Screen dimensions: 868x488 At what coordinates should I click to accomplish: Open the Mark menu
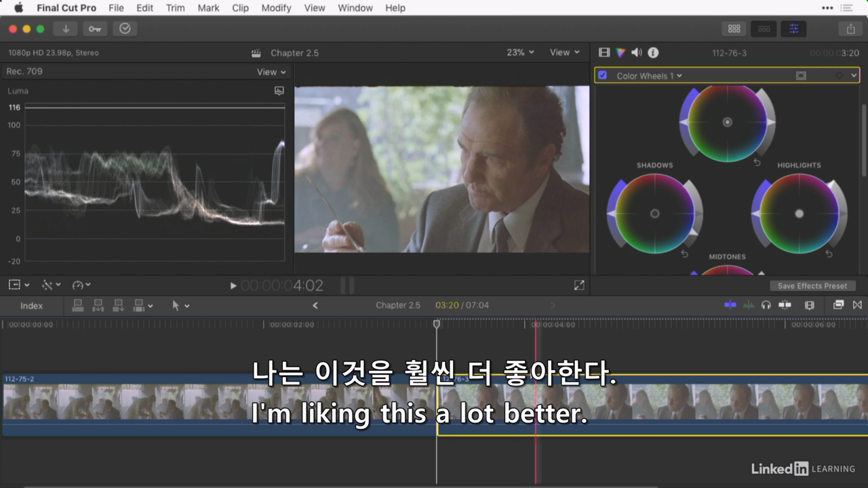tap(208, 8)
